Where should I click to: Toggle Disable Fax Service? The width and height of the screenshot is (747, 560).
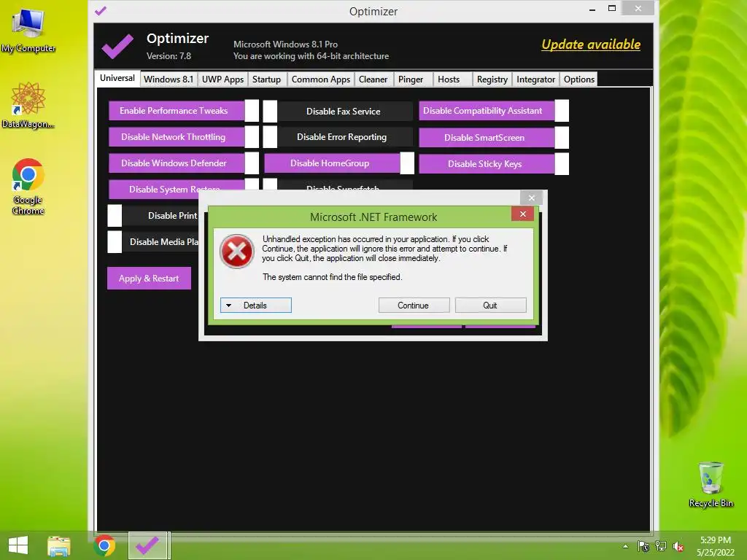(x=338, y=111)
